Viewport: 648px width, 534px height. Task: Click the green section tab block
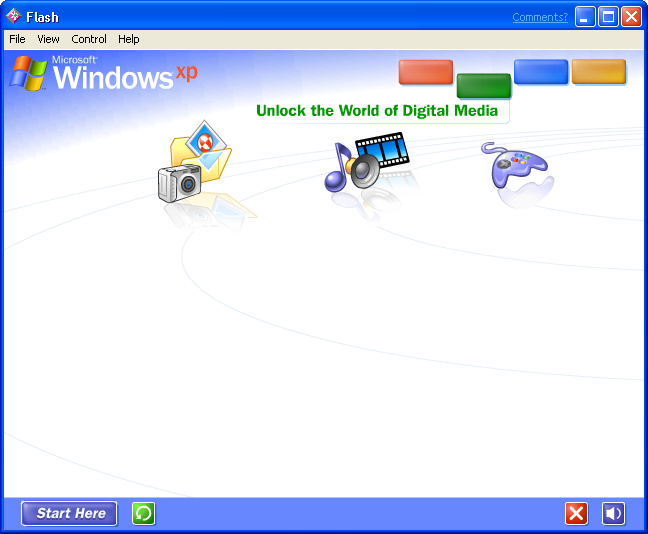(x=484, y=86)
